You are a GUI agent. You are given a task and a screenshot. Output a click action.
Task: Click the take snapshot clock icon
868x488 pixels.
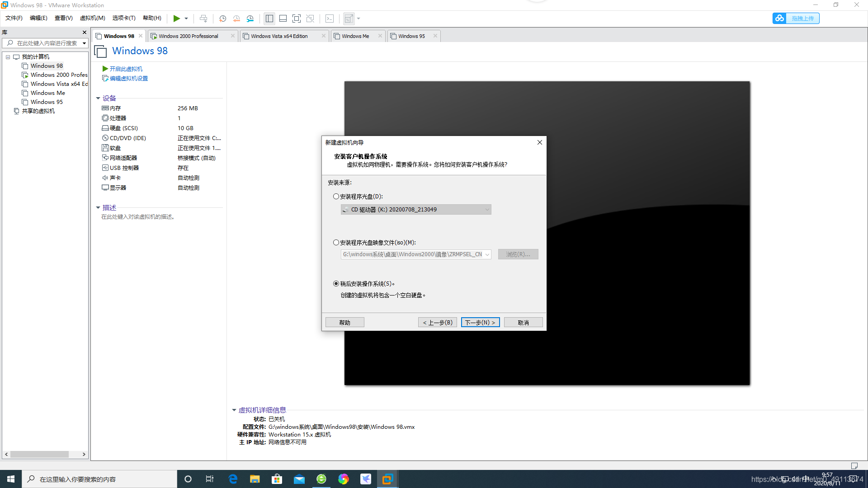(x=222, y=19)
